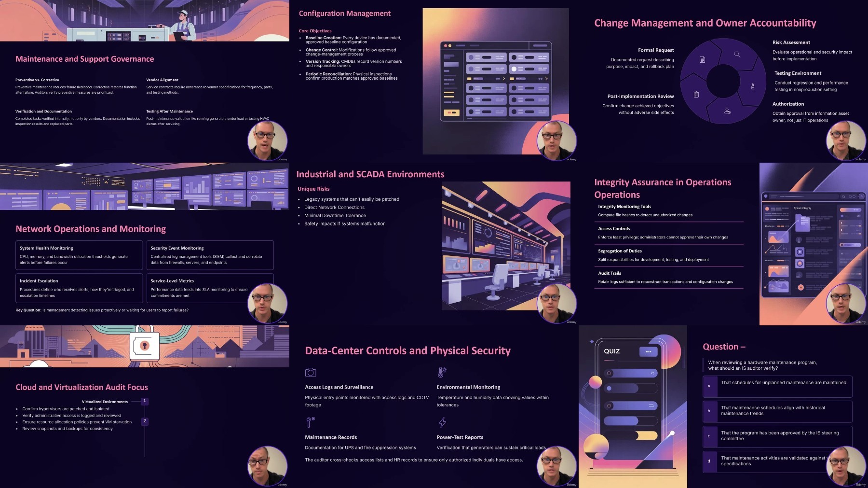Click the Formal Request label
868x488 pixels.
coord(656,50)
